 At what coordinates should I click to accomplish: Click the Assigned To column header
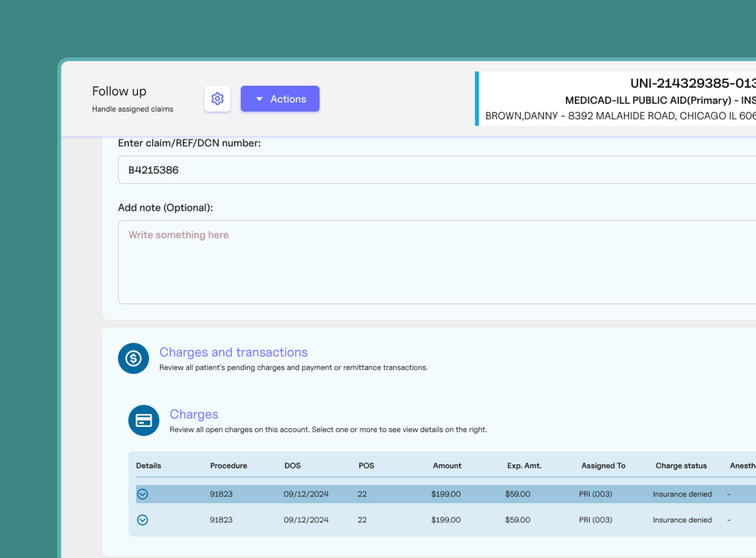point(603,466)
